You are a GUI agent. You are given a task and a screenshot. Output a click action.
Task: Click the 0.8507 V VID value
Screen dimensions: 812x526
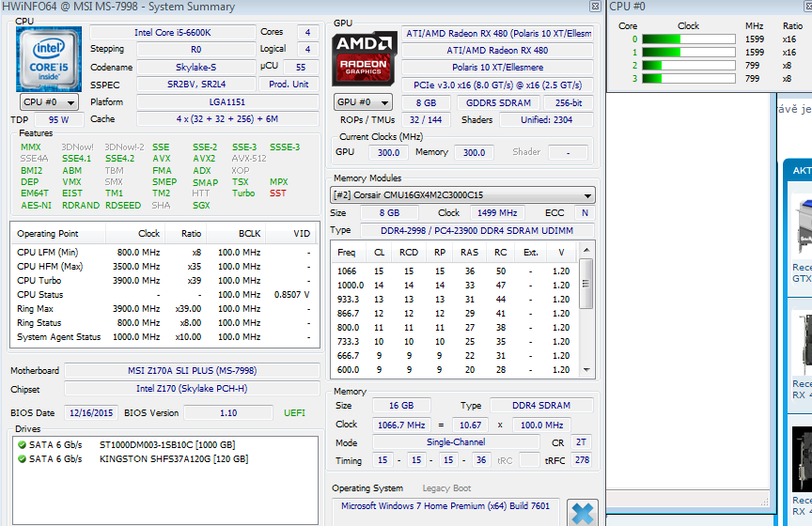pos(291,295)
